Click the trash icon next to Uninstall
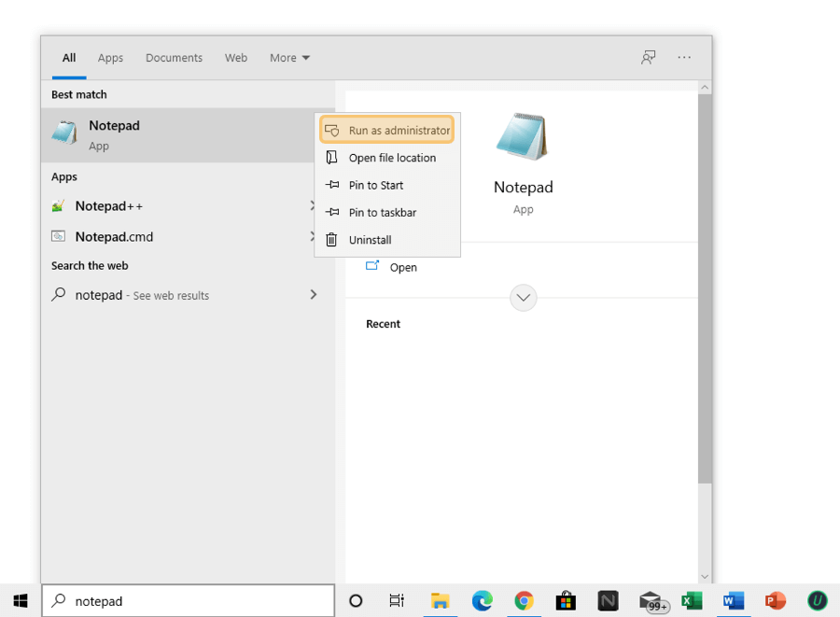Viewport: 840px width, 617px height. 331,239
